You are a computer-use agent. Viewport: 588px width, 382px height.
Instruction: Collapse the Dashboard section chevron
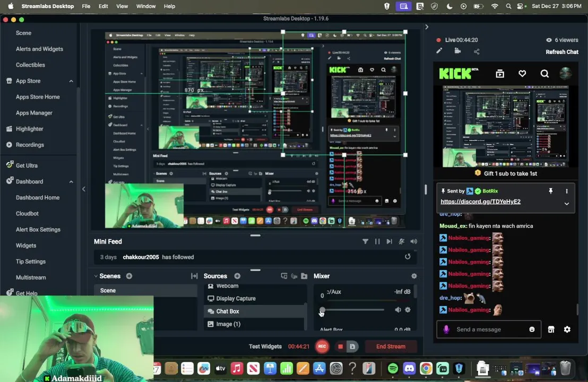(71, 181)
